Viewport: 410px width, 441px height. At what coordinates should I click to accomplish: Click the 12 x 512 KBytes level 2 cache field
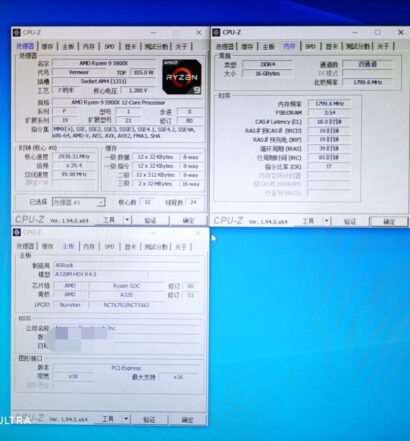pos(155,175)
